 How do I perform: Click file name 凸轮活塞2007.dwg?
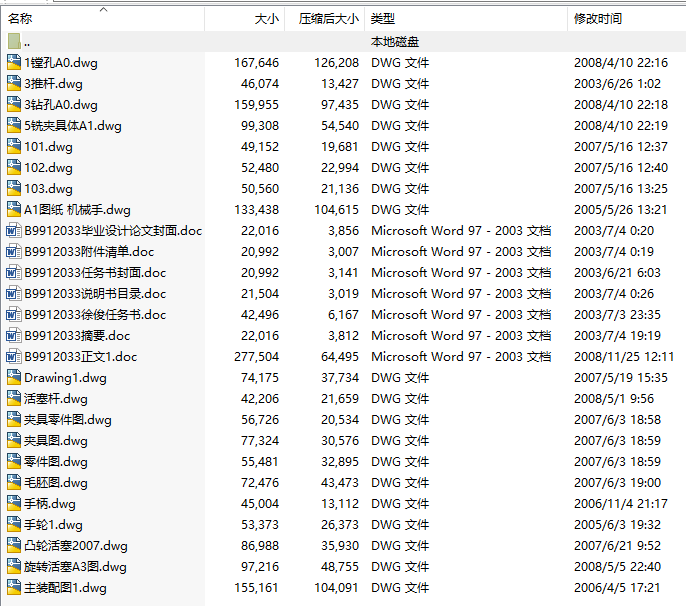(76, 546)
